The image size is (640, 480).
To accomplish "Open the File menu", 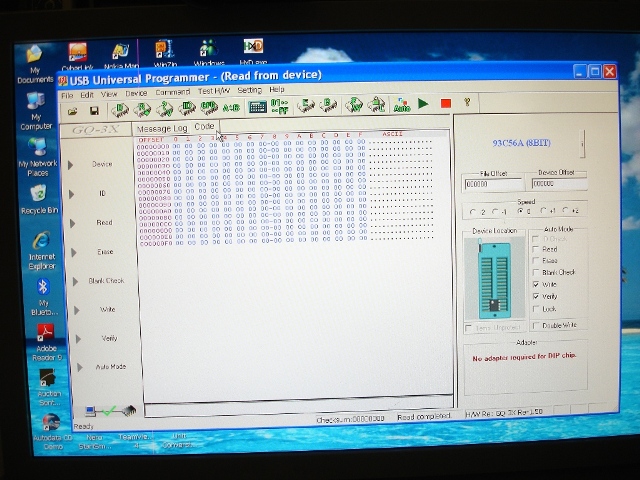I will point(67,96).
